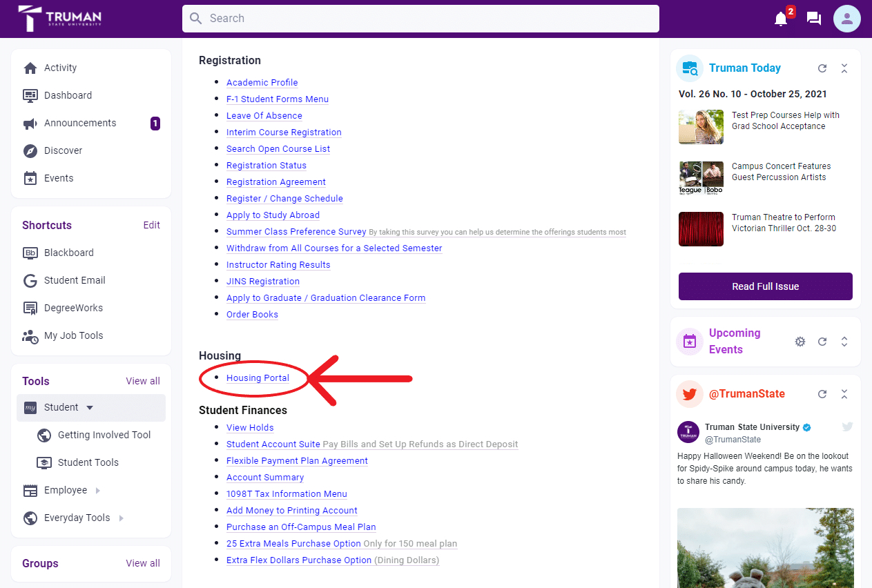Click the DegreeWorks icon
Viewport: 872px width, 588px height.
(x=30, y=308)
